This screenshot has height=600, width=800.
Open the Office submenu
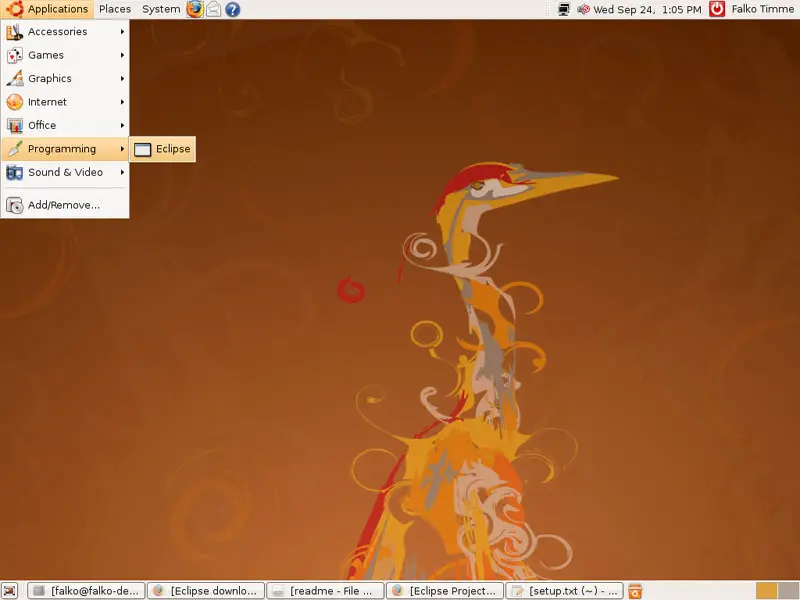(65, 126)
